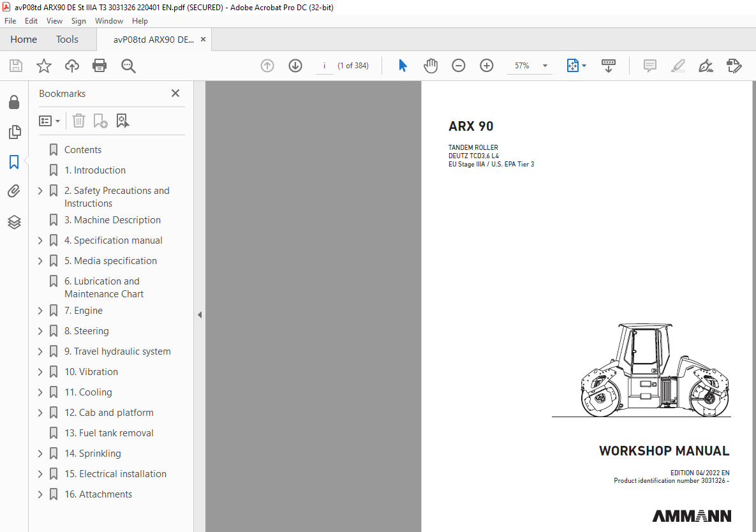Open the Help menu
This screenshot has width=756, height=532.
point(140,20)
